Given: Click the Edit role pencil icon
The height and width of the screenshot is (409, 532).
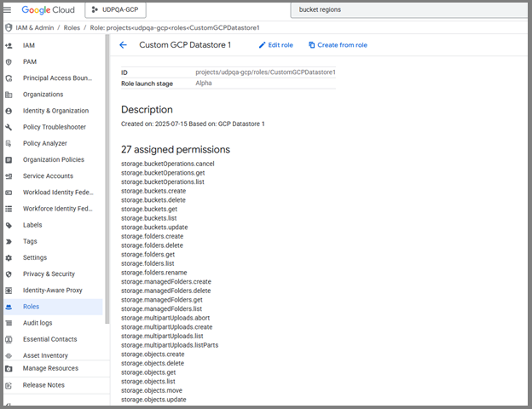Looking at the screenshot, I should click(x=261, y=45).
